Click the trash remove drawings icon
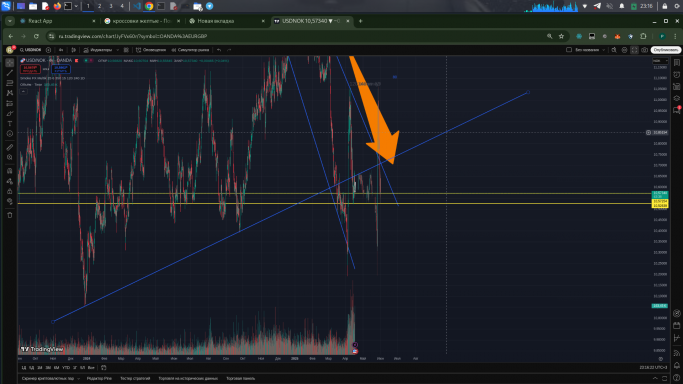Viewport: 683px width, 384px height. pyautogui.click(x=10, y=215)
